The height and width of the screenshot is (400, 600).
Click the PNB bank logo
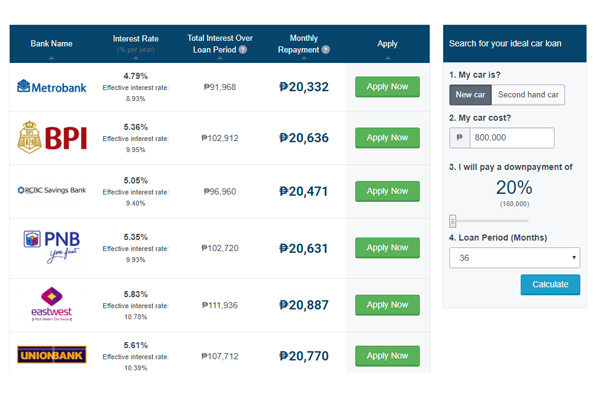[x=52, y=247]
